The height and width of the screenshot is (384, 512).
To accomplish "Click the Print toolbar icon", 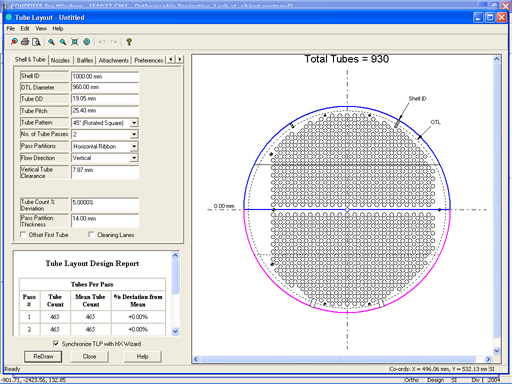I will (x=25, y=42).
